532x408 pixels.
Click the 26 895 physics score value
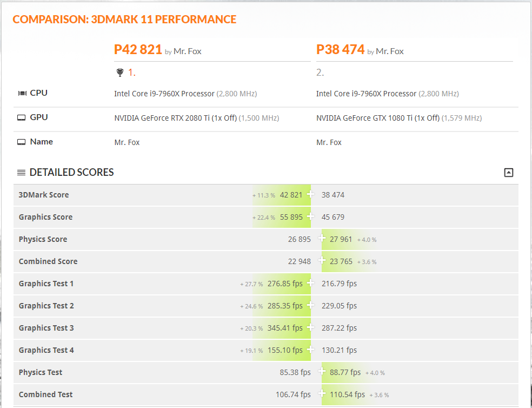[300, 239]
